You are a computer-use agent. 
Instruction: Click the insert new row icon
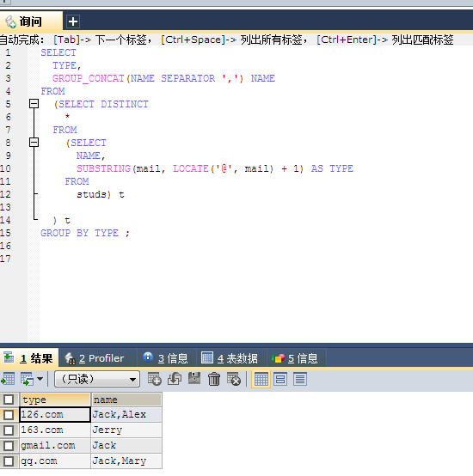click(154, 379)
